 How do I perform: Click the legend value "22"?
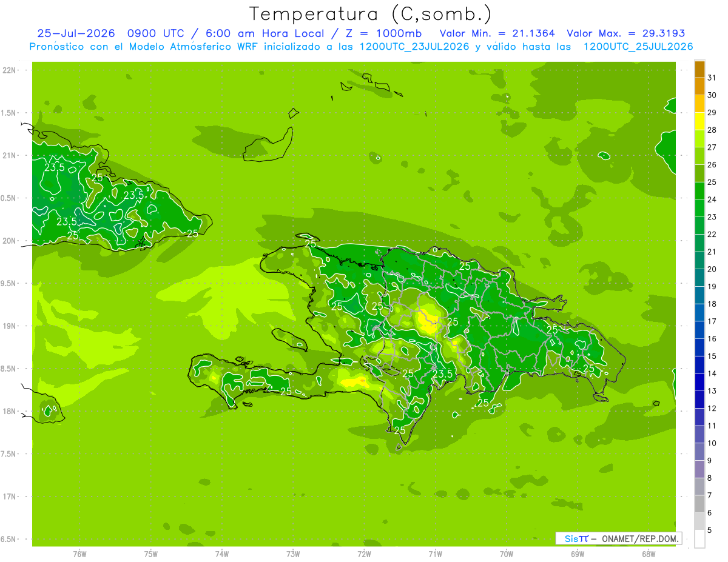tap(712, 235)
